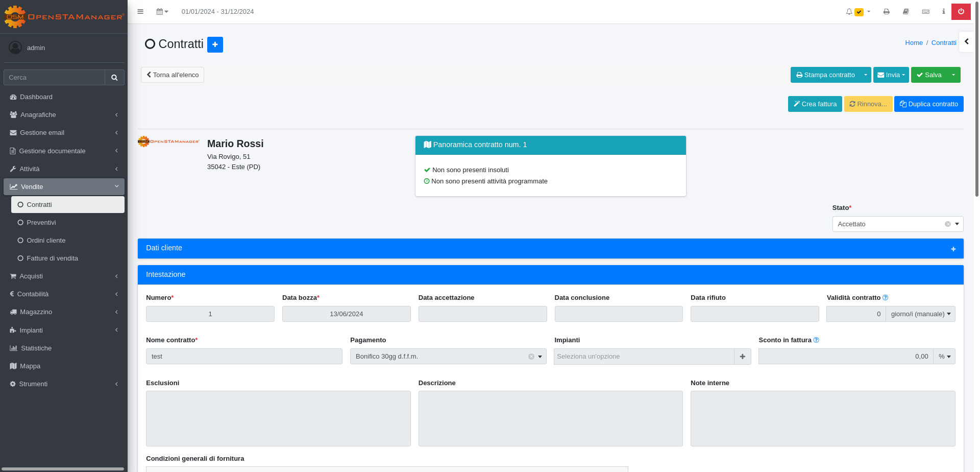
Task: Click the Nome contratto input field
Action: click(244, 357)
